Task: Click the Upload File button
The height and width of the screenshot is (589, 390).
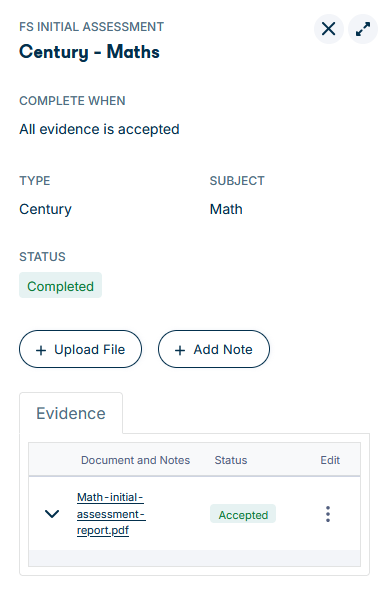Action: point(80,349)
